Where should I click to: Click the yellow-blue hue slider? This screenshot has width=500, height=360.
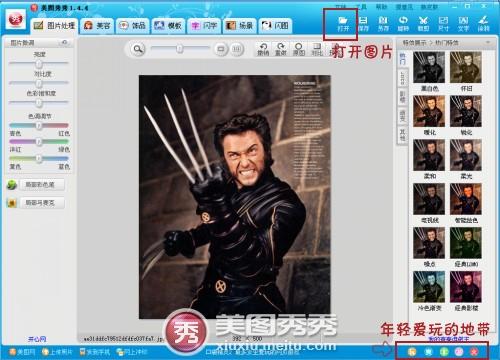tap(39, 158)
